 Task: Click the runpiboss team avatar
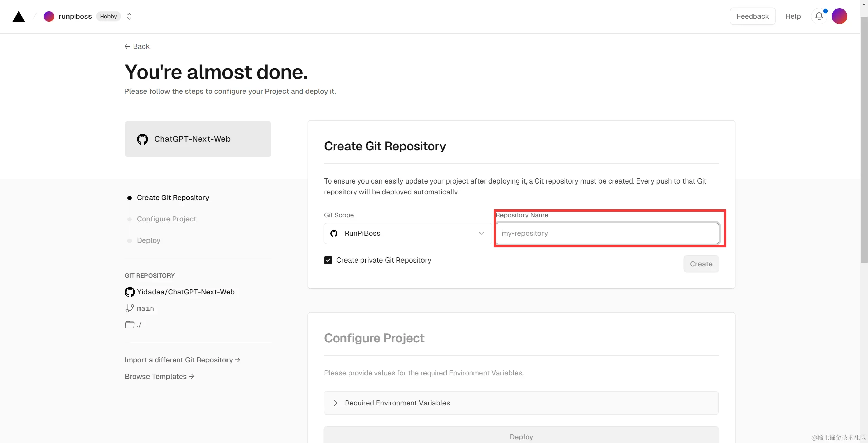click(49, 16)
